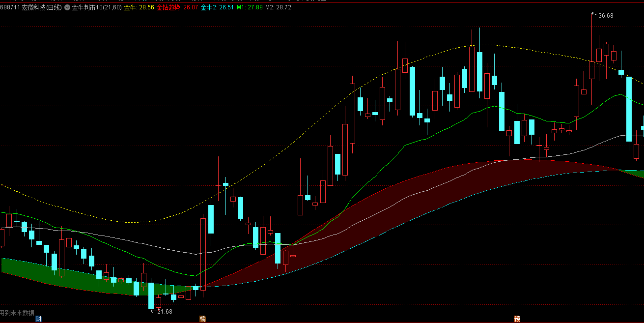This screenshot has width=644, height=323.
Task: Click the white M2 value label
Action: pos(278,7)
